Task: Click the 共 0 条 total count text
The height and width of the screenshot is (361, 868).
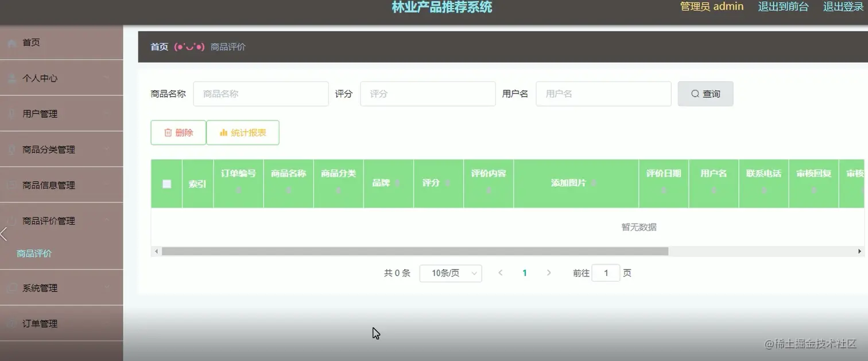Action: click(397, 274)
